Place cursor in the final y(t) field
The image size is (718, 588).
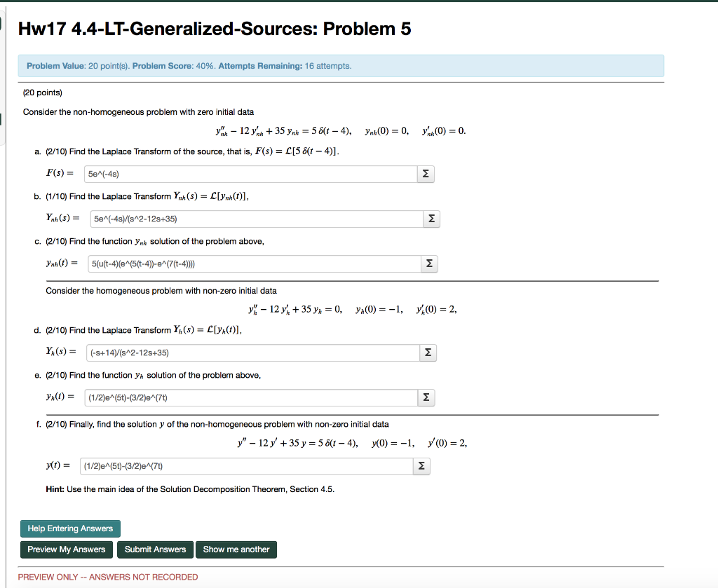(245, 465)
